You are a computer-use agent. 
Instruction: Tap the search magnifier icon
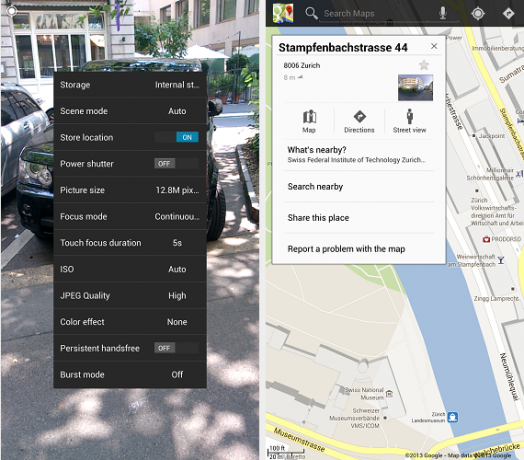pyautogui.click(x=311, y=13)
